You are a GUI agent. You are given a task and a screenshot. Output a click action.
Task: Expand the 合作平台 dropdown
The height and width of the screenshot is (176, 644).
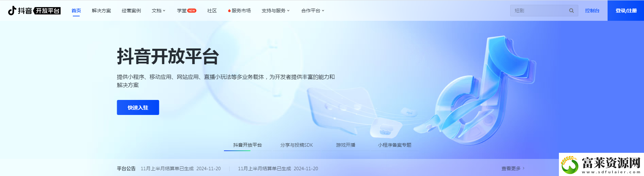click(x=313, y=11)
